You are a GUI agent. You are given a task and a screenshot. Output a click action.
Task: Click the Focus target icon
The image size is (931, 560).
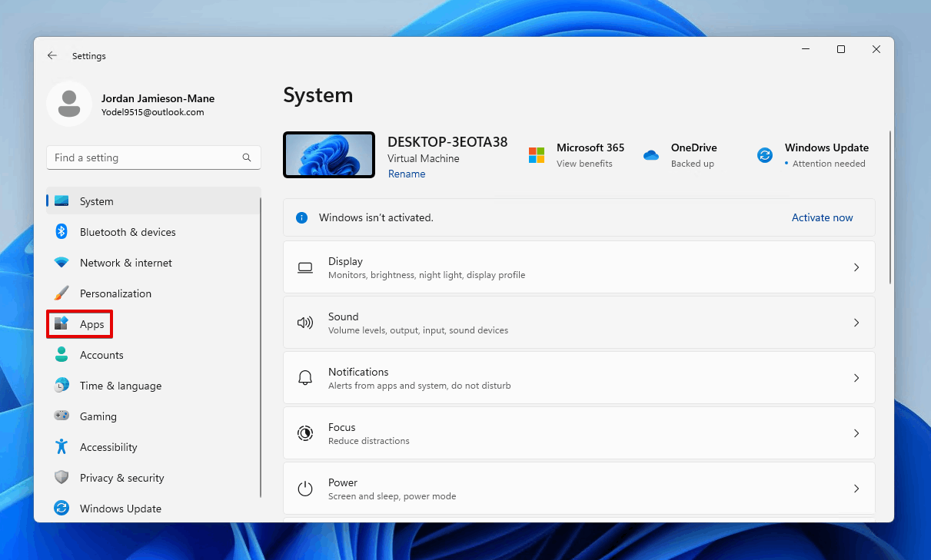click(305, 433)
